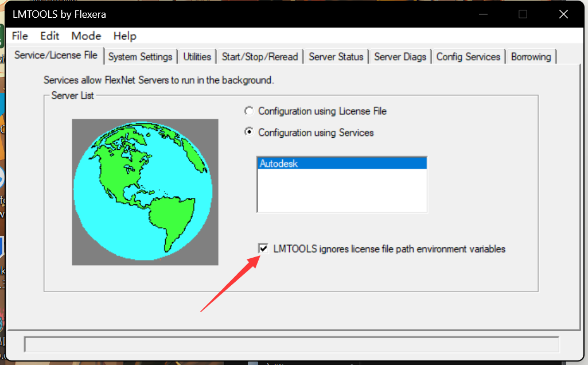Open the File menu
Screen dimensions: 588x365
(20, 36)
